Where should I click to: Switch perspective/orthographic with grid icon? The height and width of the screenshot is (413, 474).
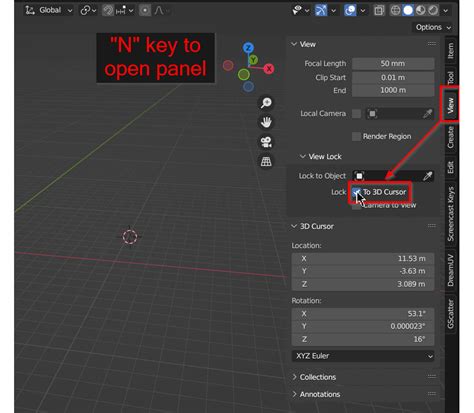(x=266, y=162)
